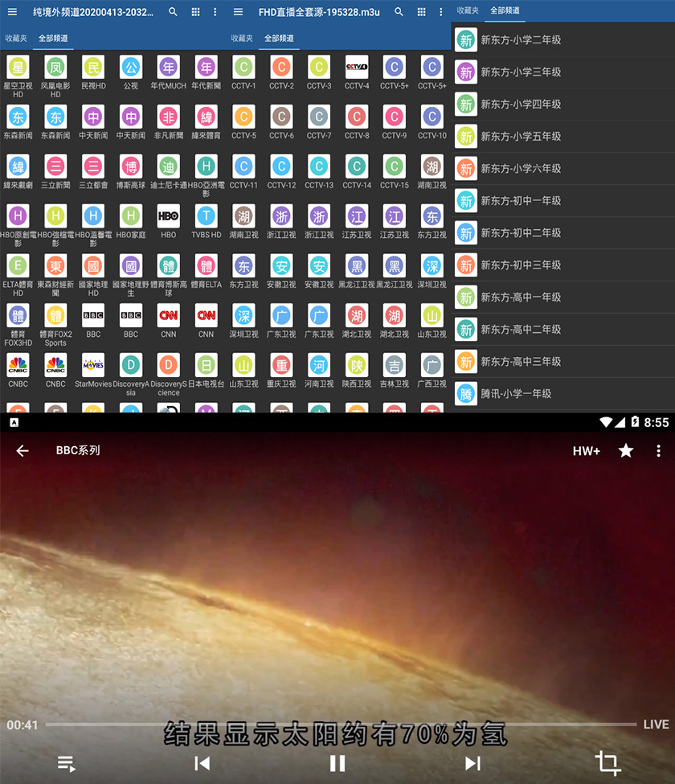Viewport: 675px width, 784px height.
Task: Select the HBO channel logo
Action: point(168,216)
